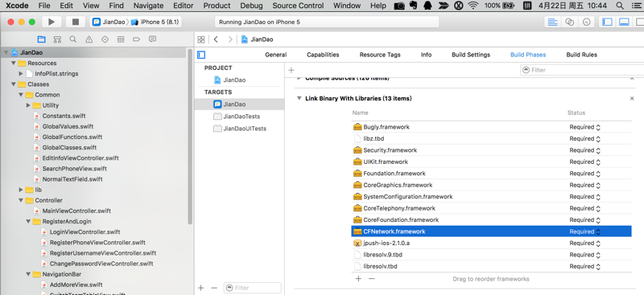
Task: Click the targets list Filter field
Action: pos(253,288)
